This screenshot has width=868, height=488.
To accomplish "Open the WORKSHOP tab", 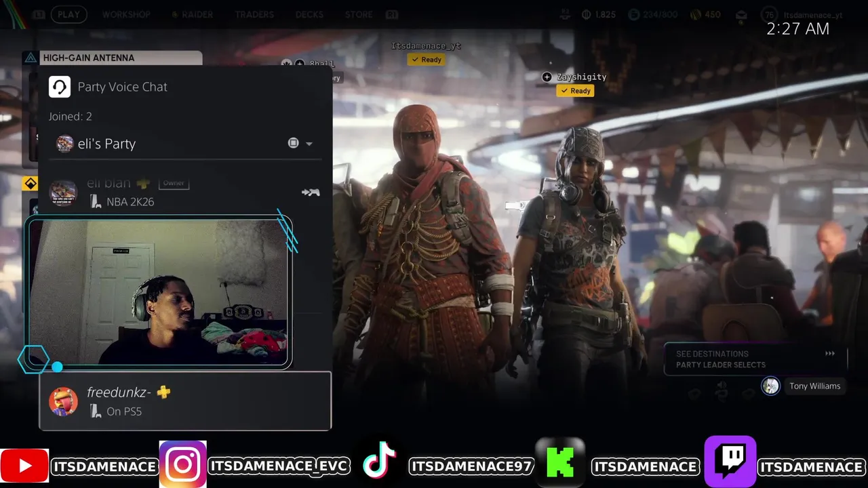I will pyautogui.click(x=126, y=14).
